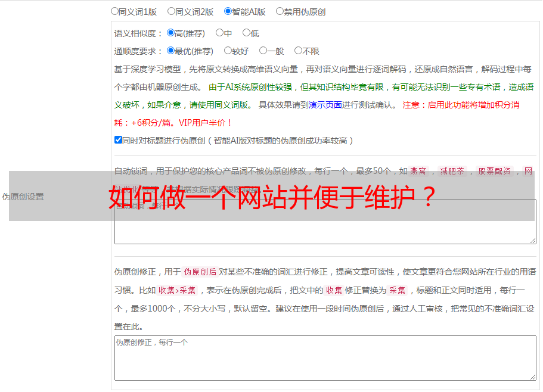Select 禁用伪原创 radio option
The image size is (543, 392).
(280, 11)
